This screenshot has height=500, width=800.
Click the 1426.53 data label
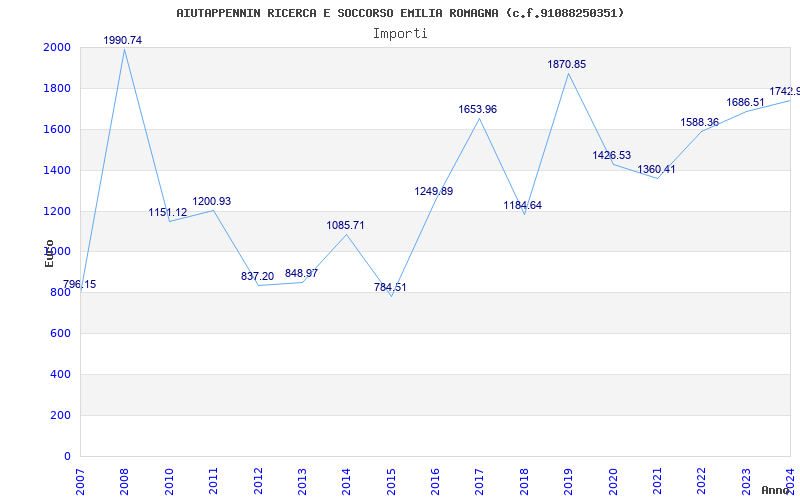coord(612,155)
